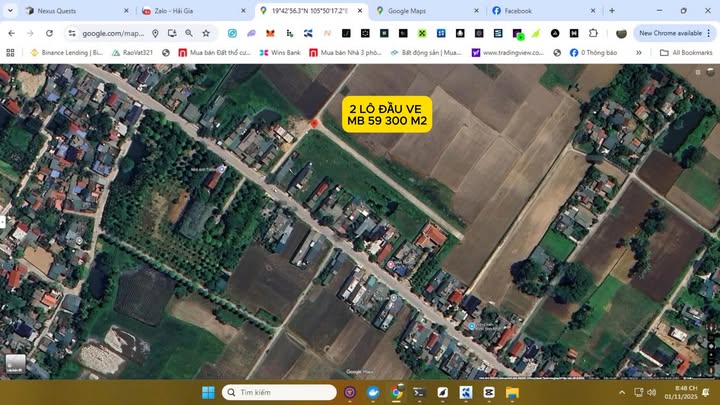Expand the collapsed side panel arrow
The image size is (720, 405).
tap(2, 222)
